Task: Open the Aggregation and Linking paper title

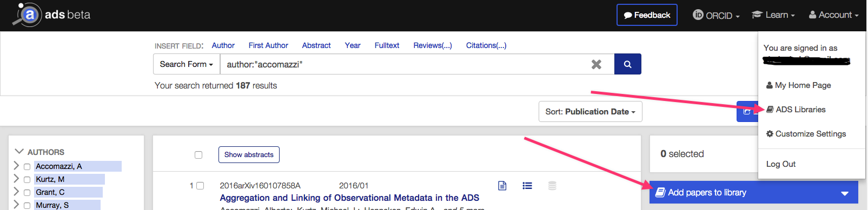Action: pyautogui.click(x=349, y=198)
